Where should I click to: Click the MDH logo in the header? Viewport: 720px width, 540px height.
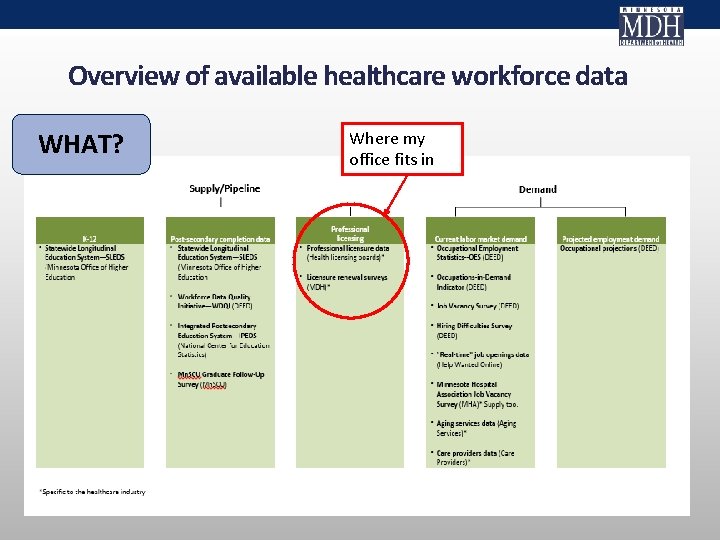click(x=651, y=26)
